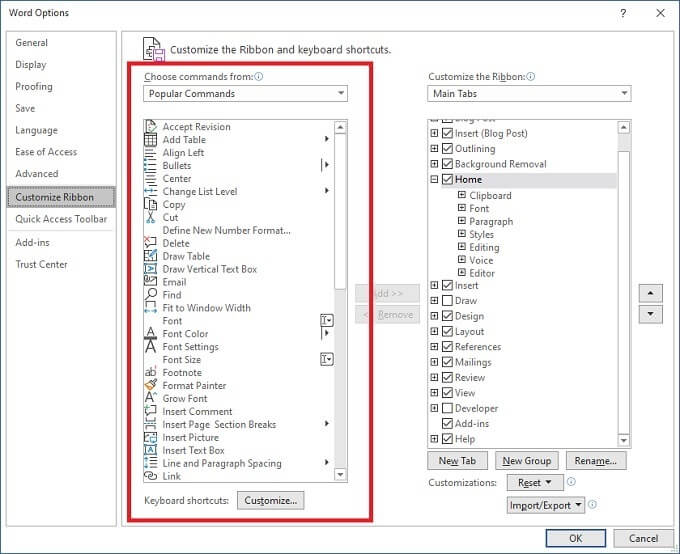The image size is (680, 554).
Task: Click the New Group button
Action: (x=527, y=461)
